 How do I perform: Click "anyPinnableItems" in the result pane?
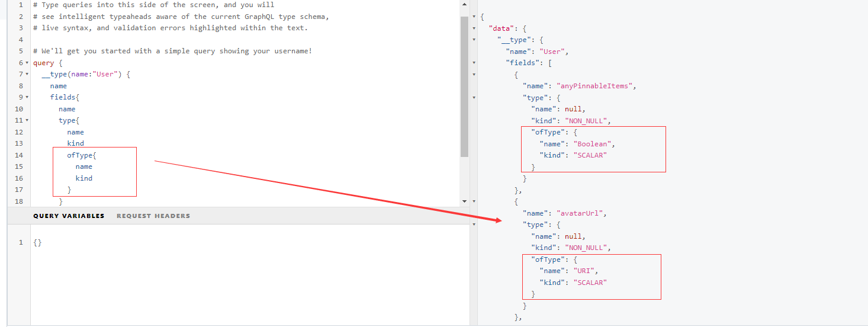595,86
